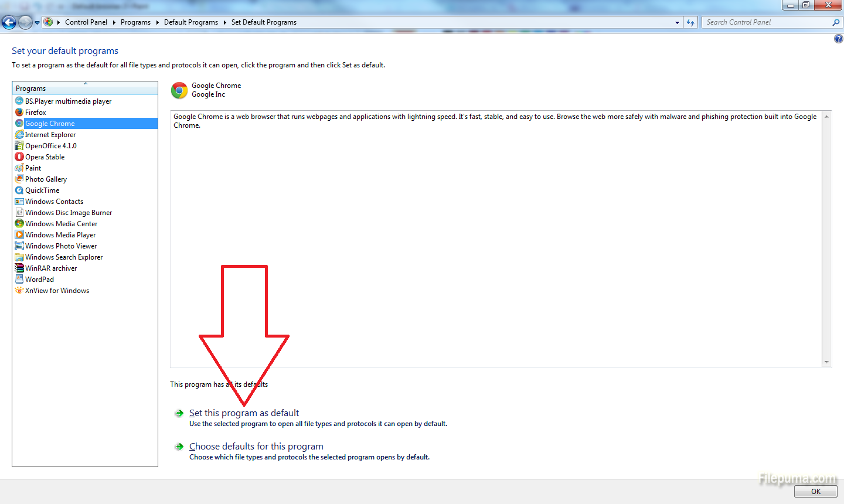
Task: Click Set Default Programs breadcrumb
Action: pyautogui.click(x=264, y=22)
